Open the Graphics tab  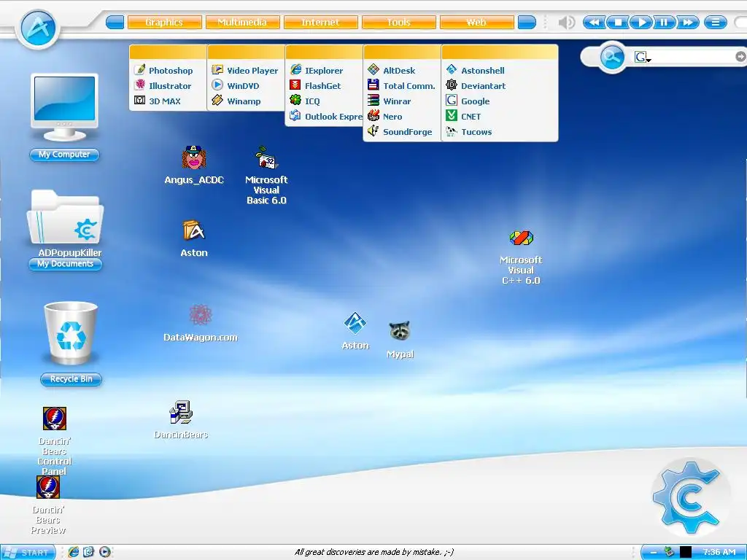click(x=164, y=23)
